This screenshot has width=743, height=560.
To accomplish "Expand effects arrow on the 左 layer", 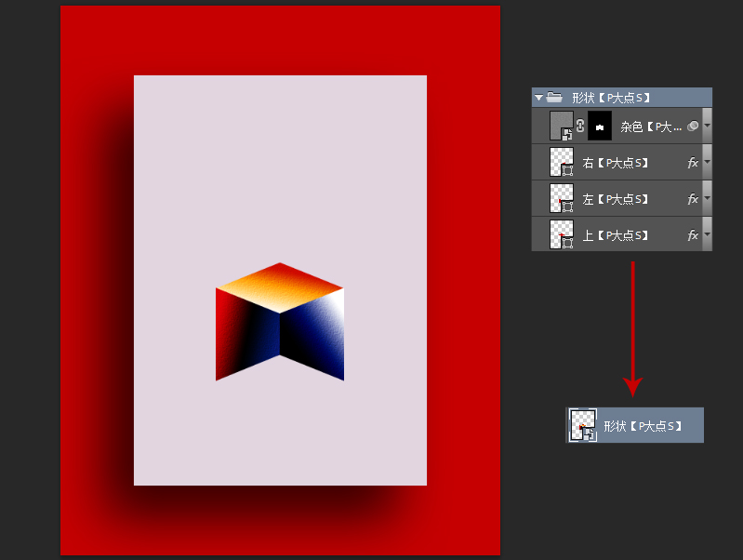I will (707, 198).
